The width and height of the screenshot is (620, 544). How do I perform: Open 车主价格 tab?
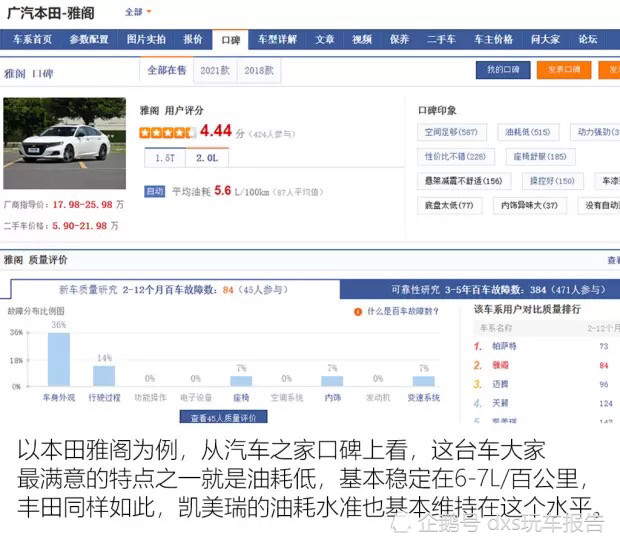point(493,40)
